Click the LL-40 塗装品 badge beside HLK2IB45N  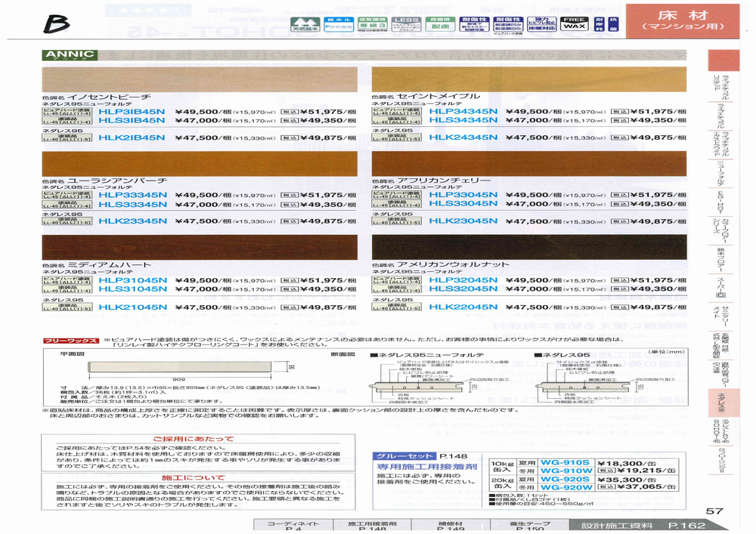67,137
